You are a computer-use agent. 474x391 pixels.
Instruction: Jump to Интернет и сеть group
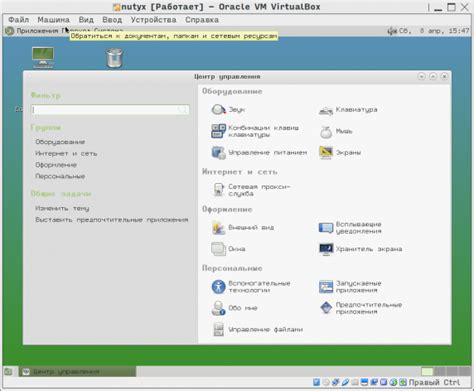pyautogui.click(x=66, y=153)
